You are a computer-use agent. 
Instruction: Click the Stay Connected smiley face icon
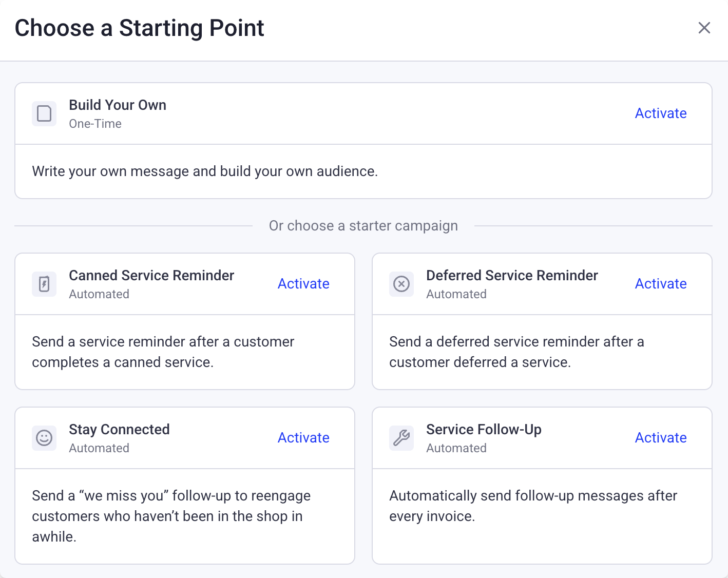click(x=44, y=438)
